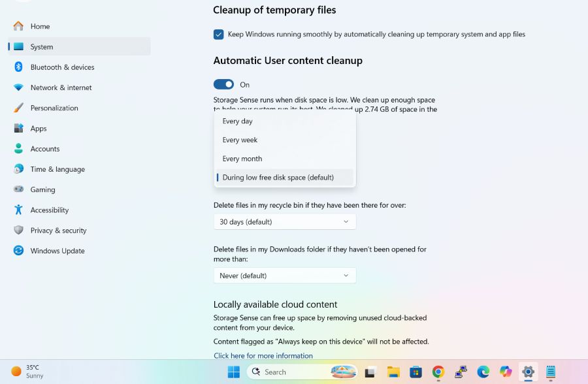
Task: Choose Every month from run frequency list
Action: [x=285, y=159]
